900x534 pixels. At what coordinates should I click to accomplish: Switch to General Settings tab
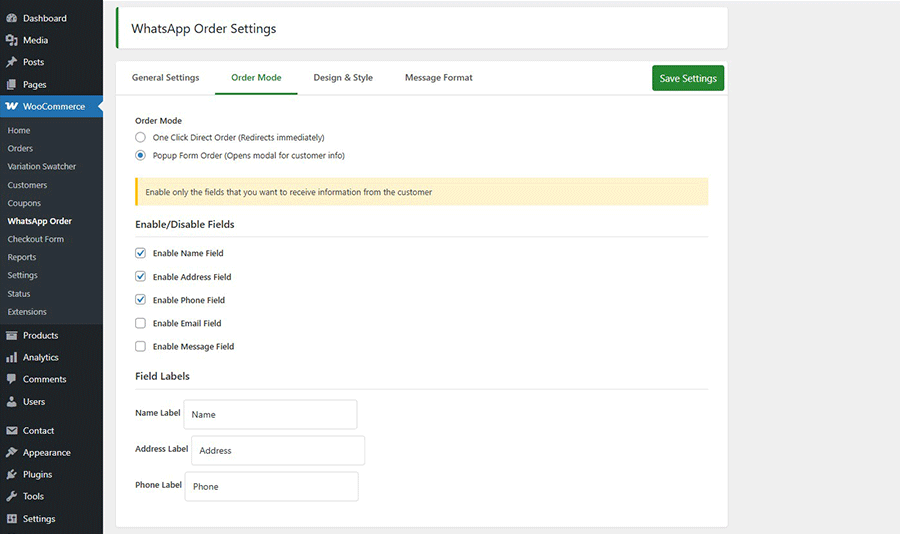coord(165,78)
